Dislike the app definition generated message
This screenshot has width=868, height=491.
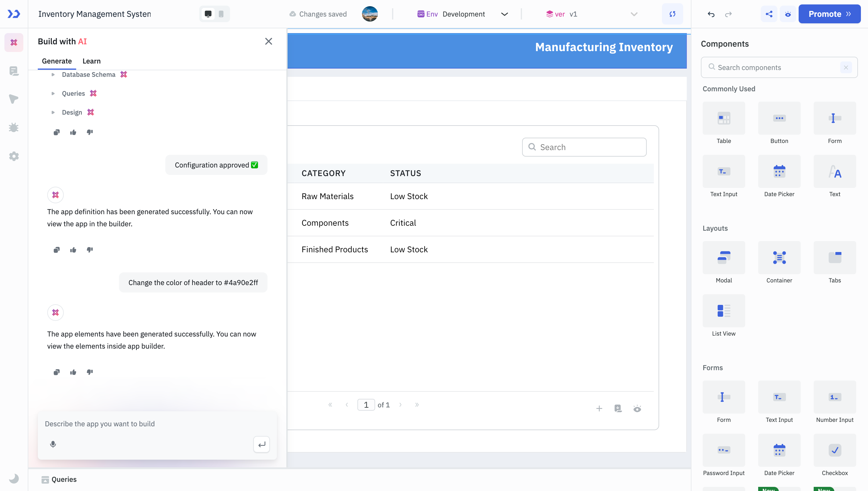point(90,250)
